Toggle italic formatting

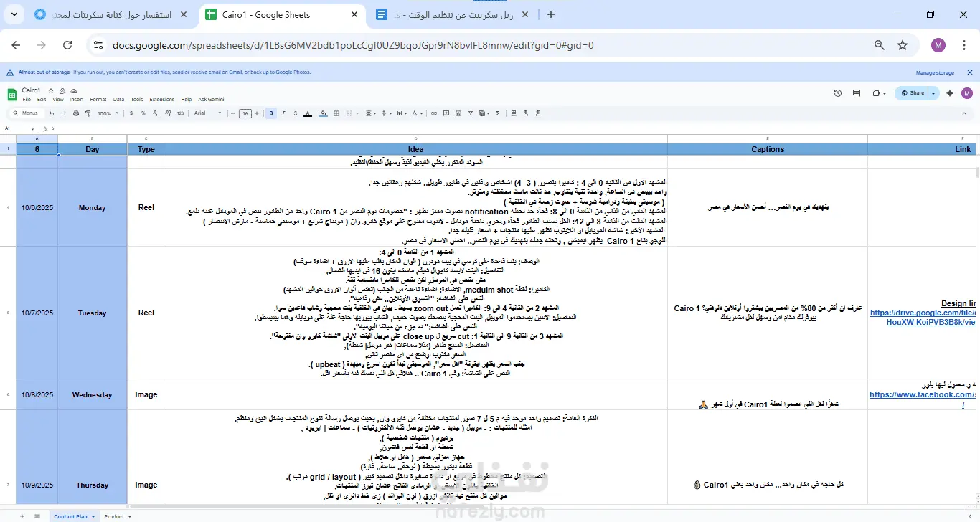283,113
